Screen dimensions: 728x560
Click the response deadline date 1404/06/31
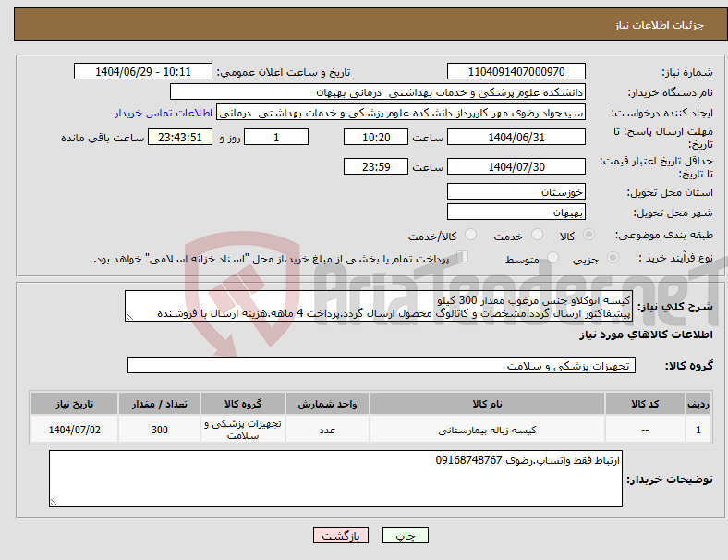516,137
